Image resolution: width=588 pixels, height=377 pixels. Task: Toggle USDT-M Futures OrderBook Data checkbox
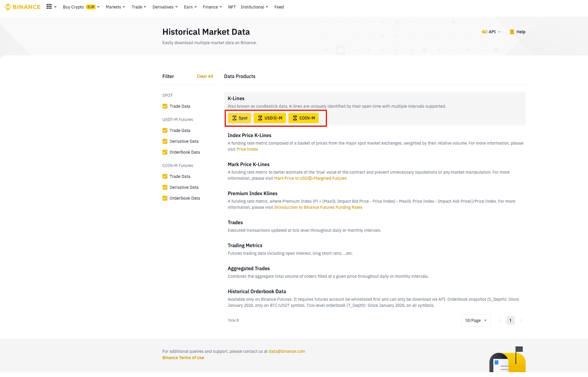pos(165,152)
